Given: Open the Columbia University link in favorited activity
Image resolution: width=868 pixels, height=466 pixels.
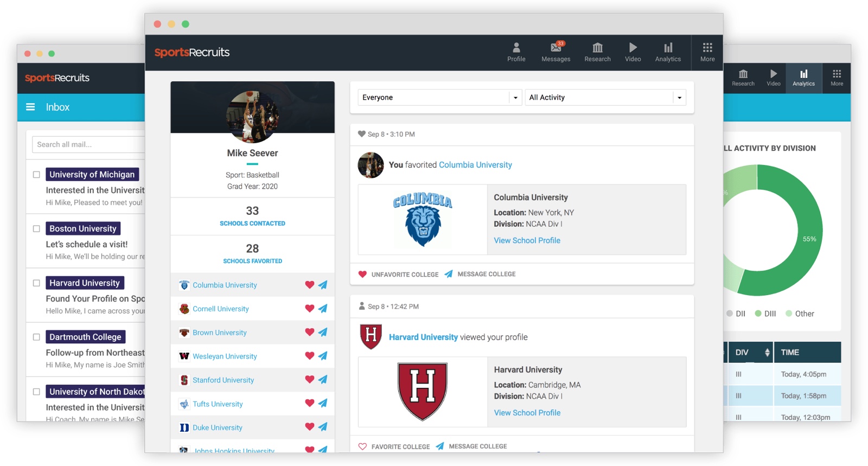Looking at the screenshot, I should [475, 165].
